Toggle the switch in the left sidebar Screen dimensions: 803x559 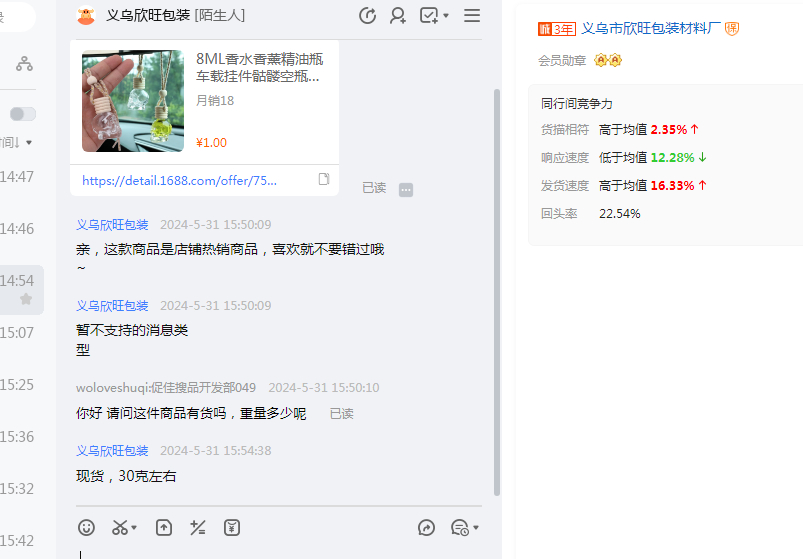coord(23,114)
